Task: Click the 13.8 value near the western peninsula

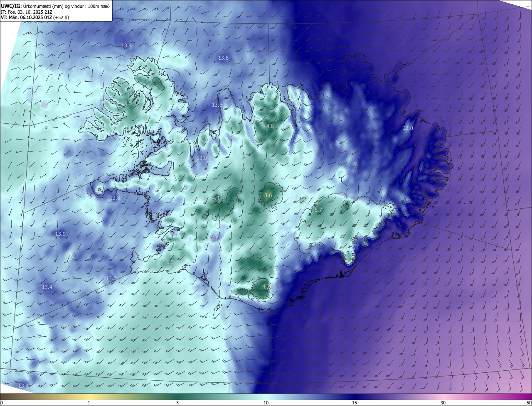Action: click(x=115, y=198)
